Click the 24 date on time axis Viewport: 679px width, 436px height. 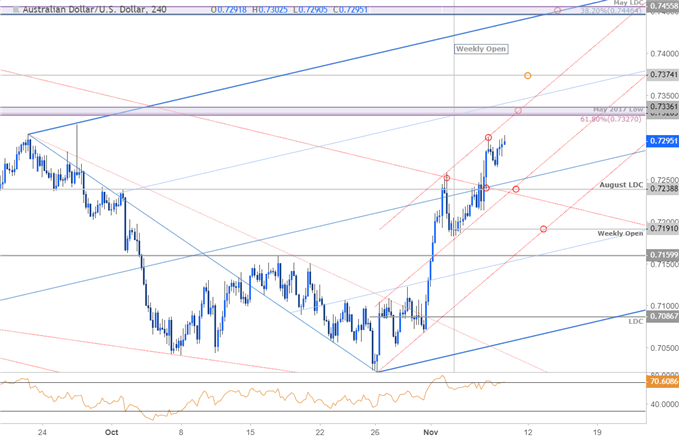click(x=42, y=432)
